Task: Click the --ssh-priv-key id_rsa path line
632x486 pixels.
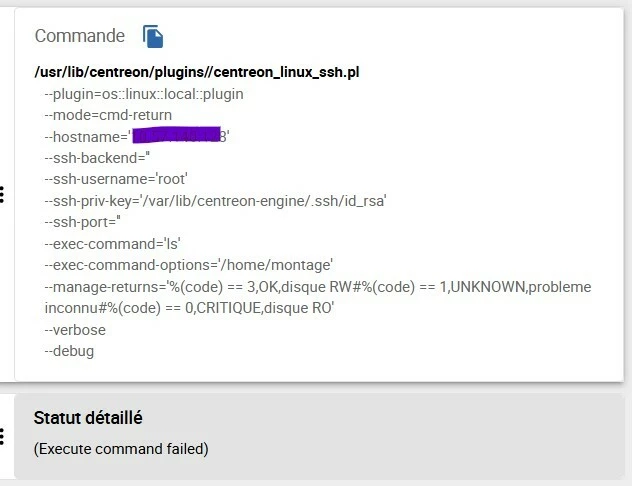Action: point(215,201)
